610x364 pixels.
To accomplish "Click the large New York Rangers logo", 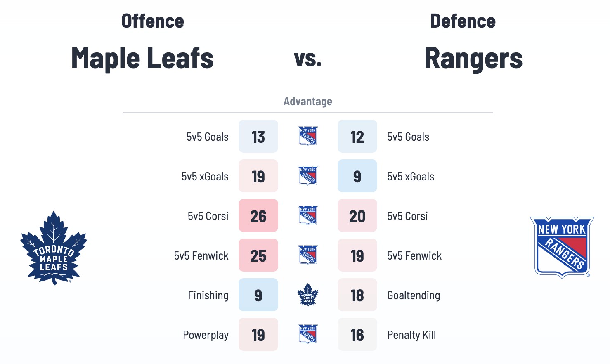I will point(562,247).
